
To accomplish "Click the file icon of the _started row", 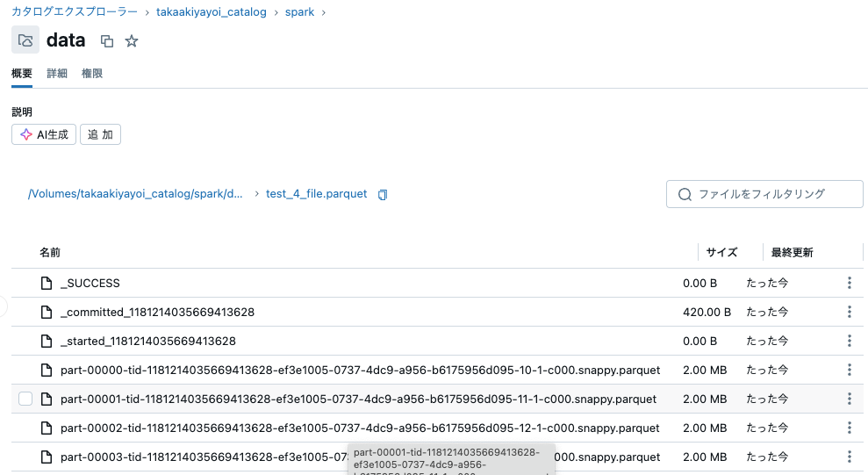I will 47,341.
